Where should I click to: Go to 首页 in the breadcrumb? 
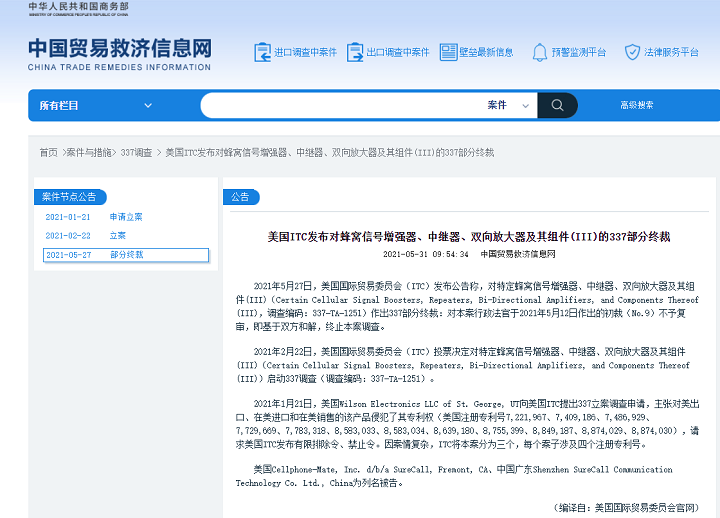tap(49, 152)
